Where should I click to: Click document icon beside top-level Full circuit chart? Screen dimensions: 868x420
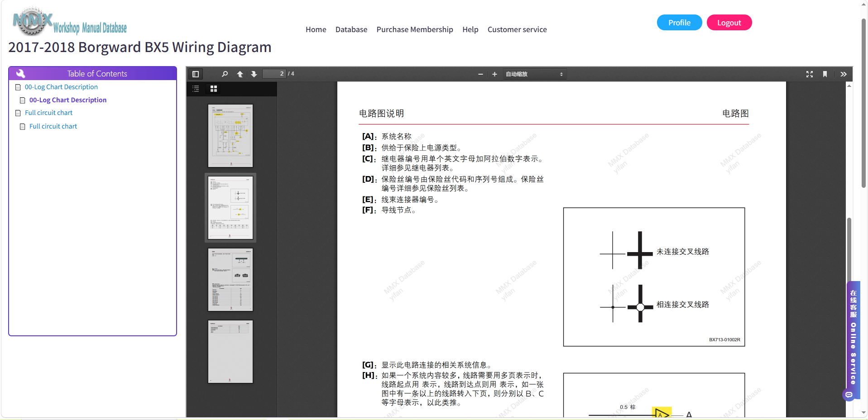[18, 113]
